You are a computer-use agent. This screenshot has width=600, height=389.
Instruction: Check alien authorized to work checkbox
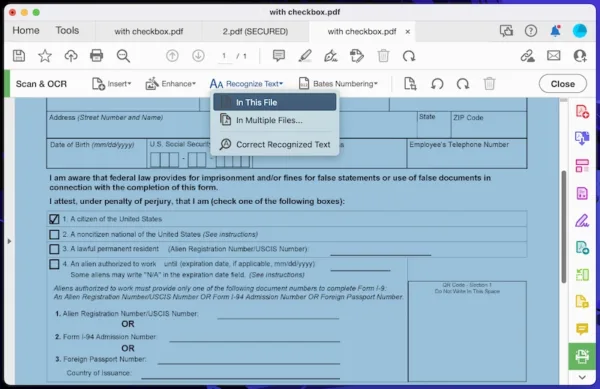pyautogui.click(x=54, y=264)
